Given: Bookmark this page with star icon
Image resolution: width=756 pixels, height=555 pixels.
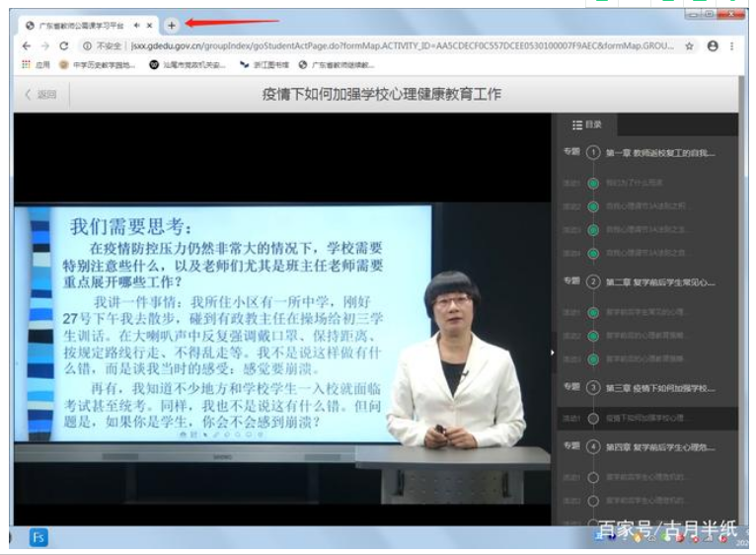Looking at the screenshot, I should pyautogui.click(x=690, y=45).
